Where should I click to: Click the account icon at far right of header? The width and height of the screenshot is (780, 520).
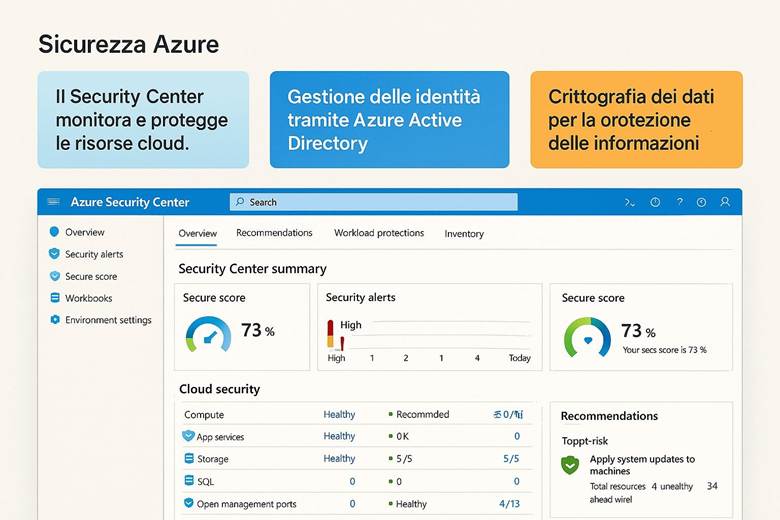click(x=725, y=202)
